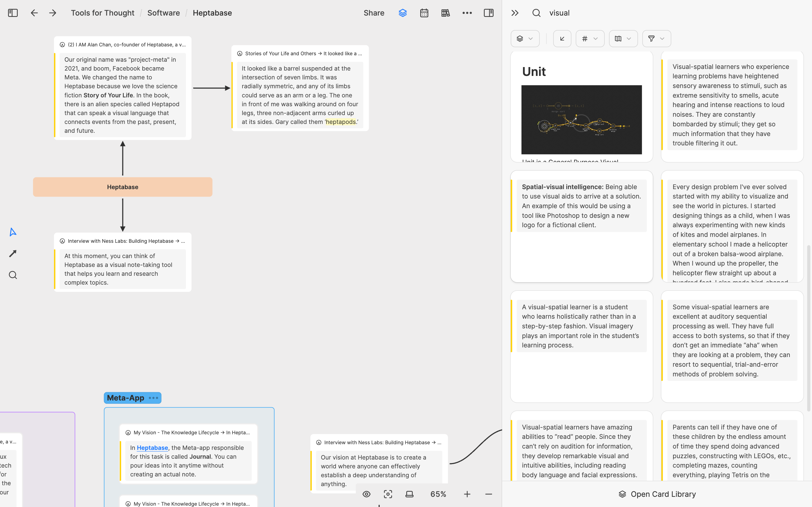Screen dimensions: 812x507
Task: Open the calendar journal icon
Action: click(424, 13)
